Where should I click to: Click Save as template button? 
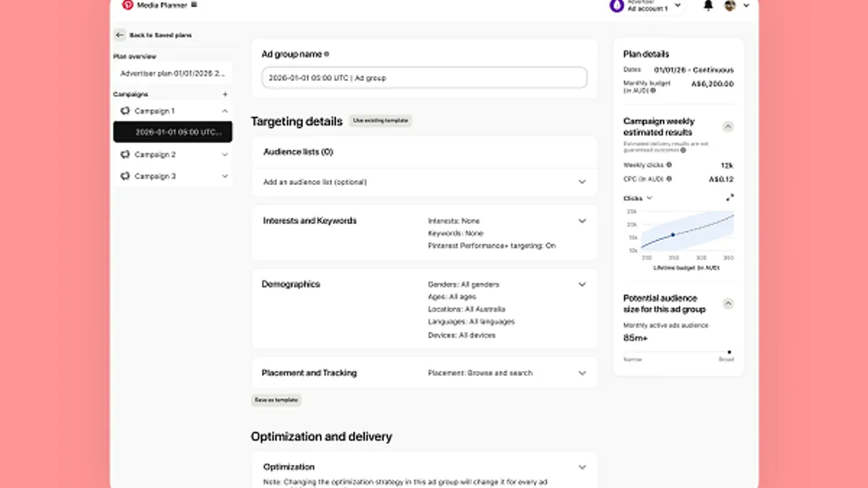point(276,400)
